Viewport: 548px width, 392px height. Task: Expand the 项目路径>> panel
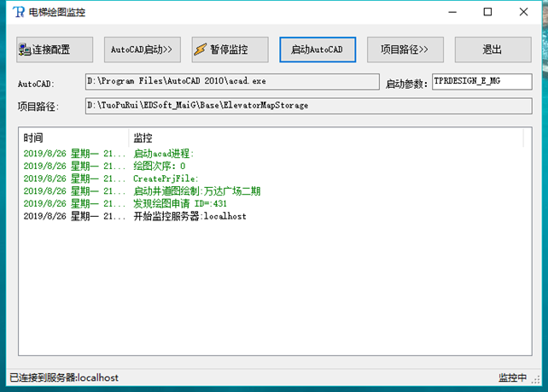(405, 50)
